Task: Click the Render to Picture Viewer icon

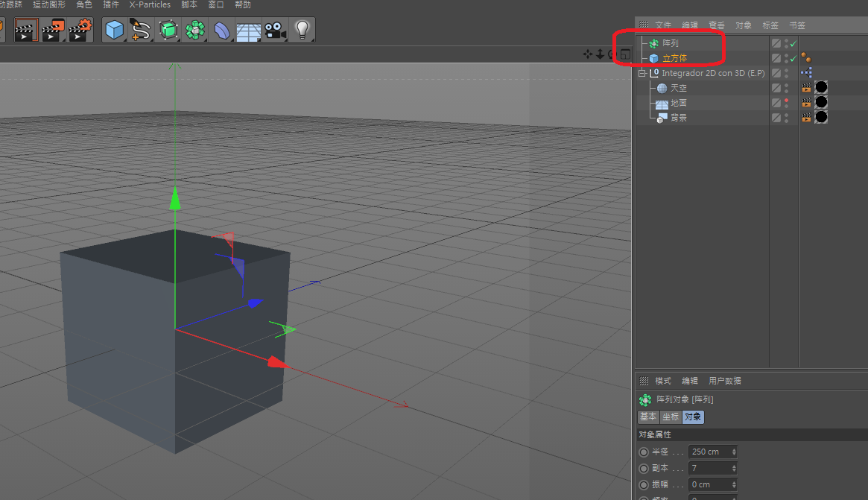Action: (x=53, y=30)
